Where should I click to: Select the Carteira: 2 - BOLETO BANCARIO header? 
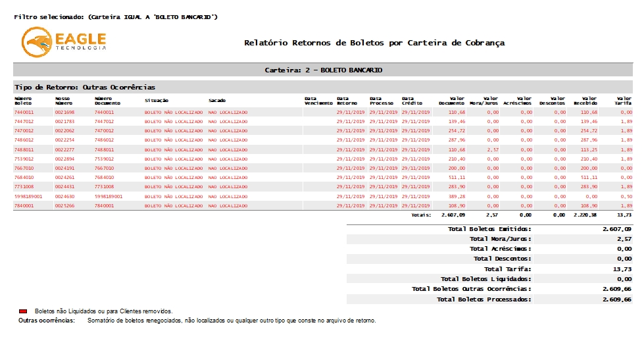[x=323, y=70]
